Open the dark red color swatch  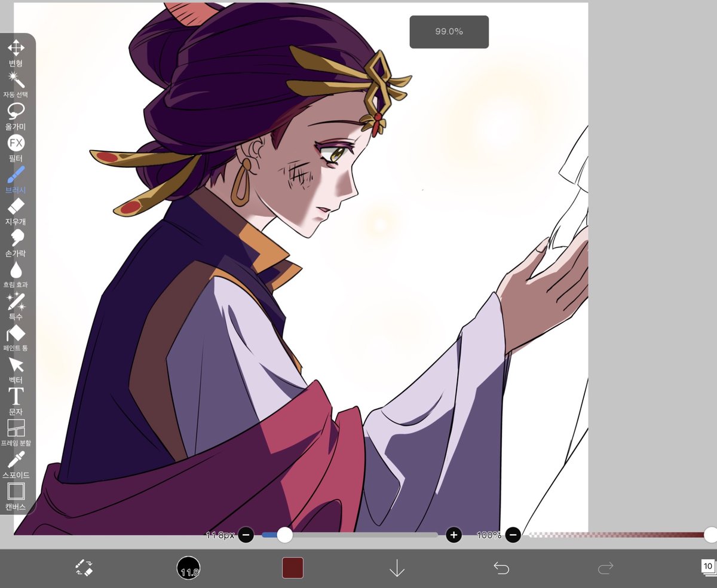coord(293,568)
